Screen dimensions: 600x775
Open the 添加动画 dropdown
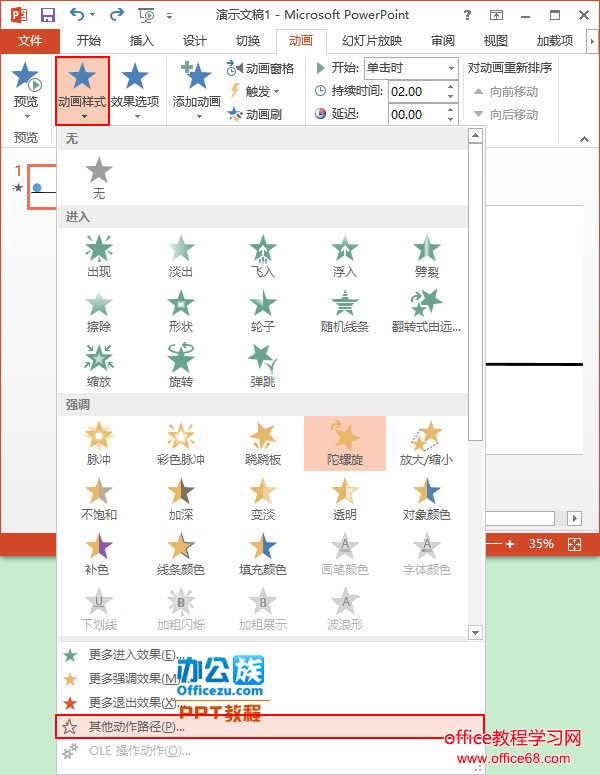(x=197, y=90)
